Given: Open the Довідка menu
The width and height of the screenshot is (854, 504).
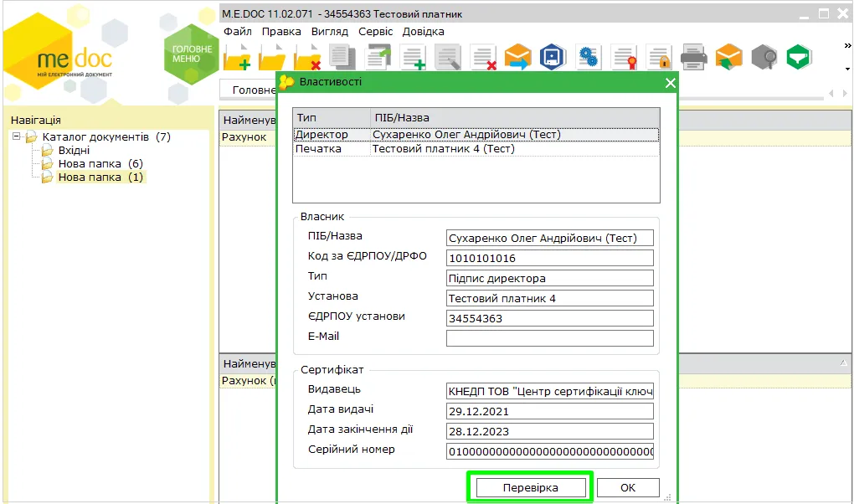Looking at the screenshot, I should point(423,32).
